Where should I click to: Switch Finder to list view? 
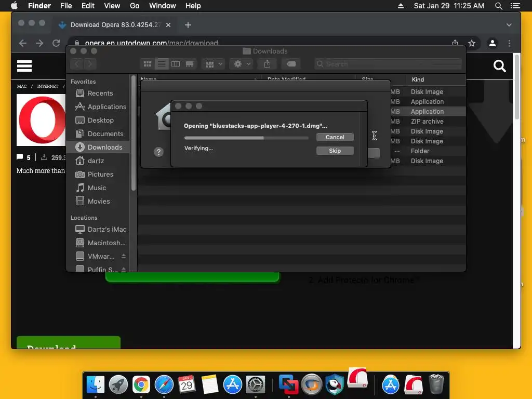tap(162, 64)
